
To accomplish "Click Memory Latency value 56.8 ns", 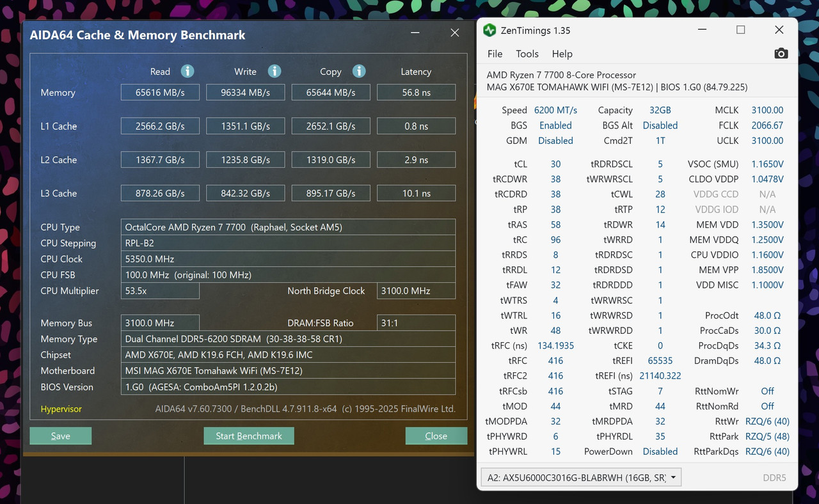I will click(x=417, y=92).
